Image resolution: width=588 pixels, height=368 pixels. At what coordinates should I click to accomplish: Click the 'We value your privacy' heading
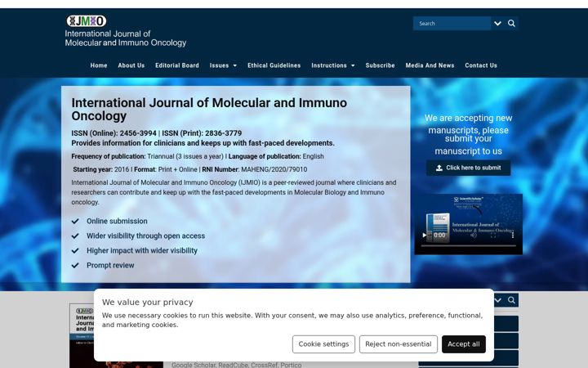(147, 303)
